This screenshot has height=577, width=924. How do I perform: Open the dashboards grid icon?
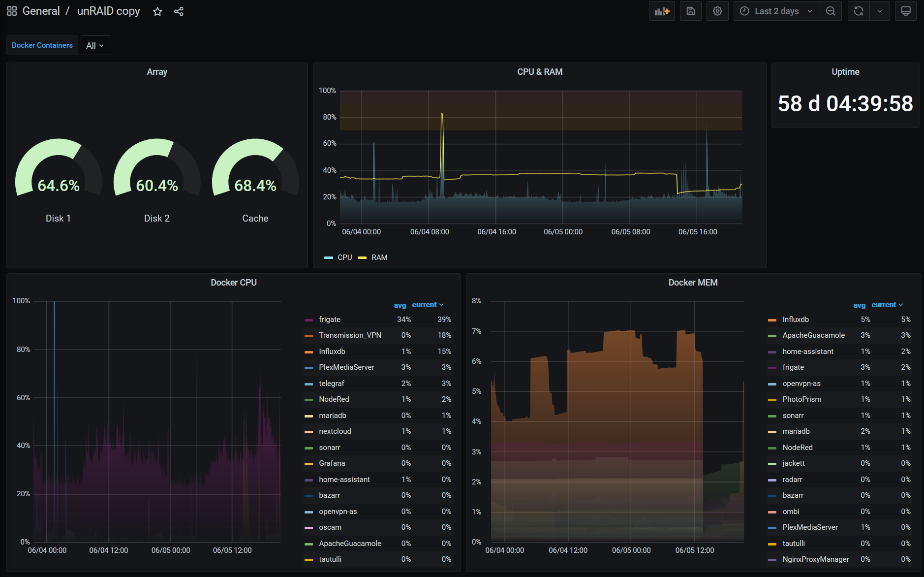[x=12, y=11]
